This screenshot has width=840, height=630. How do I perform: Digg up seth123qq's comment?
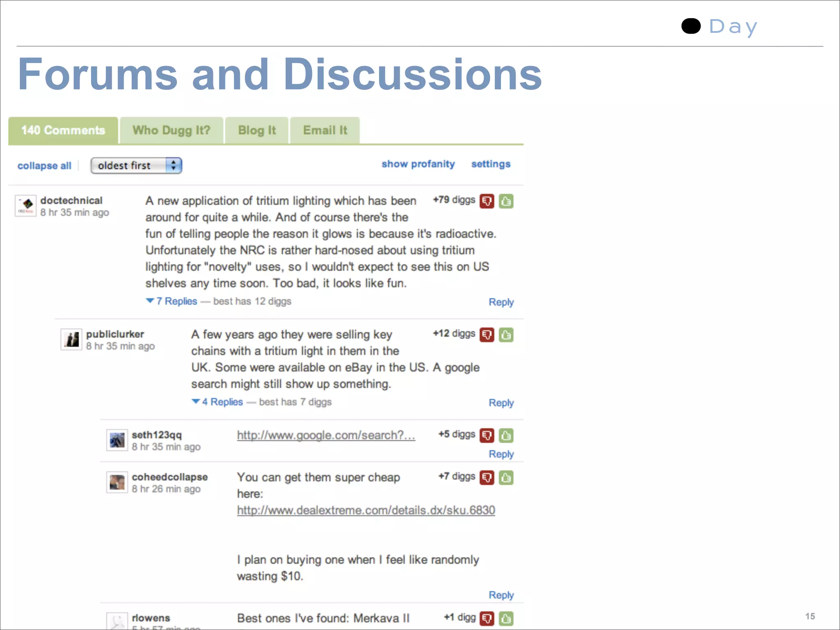[x=506, y=436]
